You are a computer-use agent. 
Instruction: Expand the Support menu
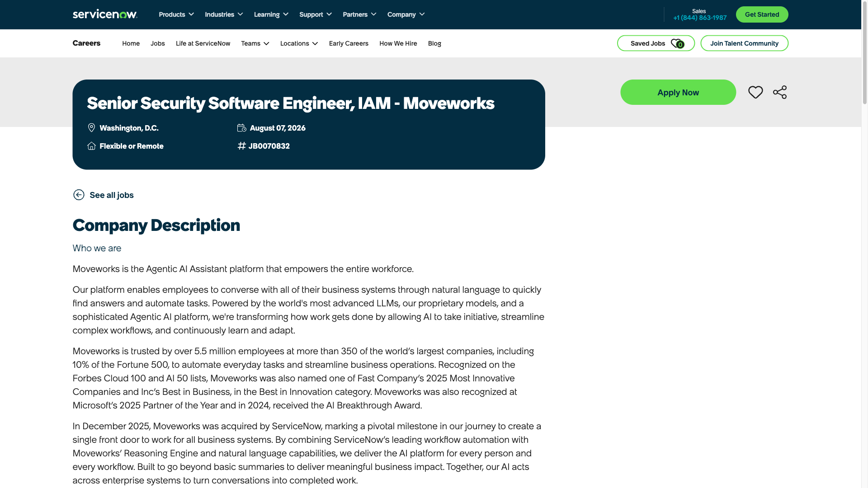pyautogui.click(x=316, y=14)
